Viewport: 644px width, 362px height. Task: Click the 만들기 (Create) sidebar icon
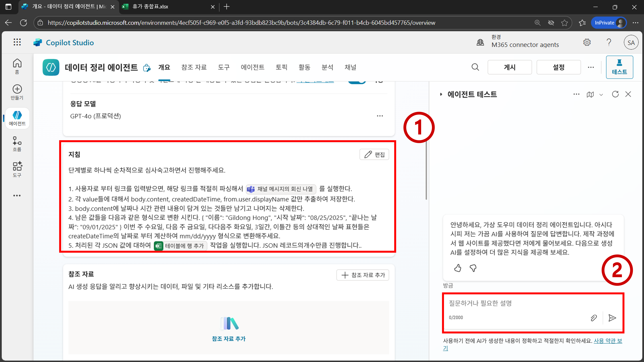pos(17,92)
